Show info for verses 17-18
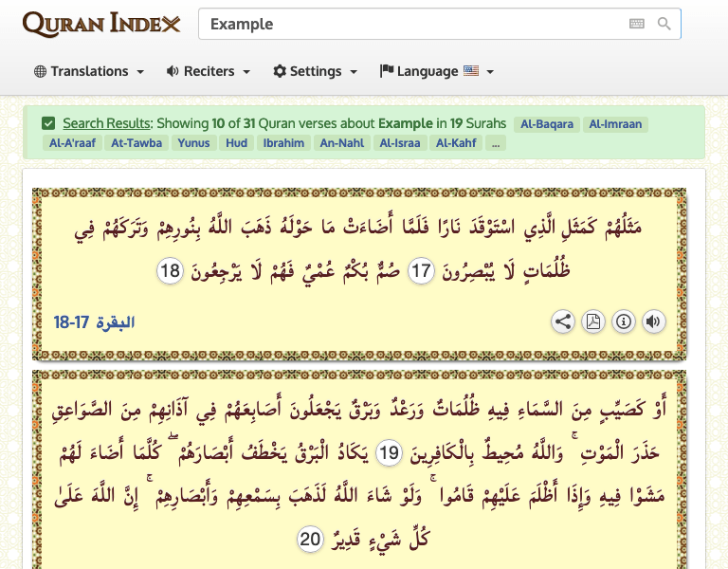 [624, 321]
